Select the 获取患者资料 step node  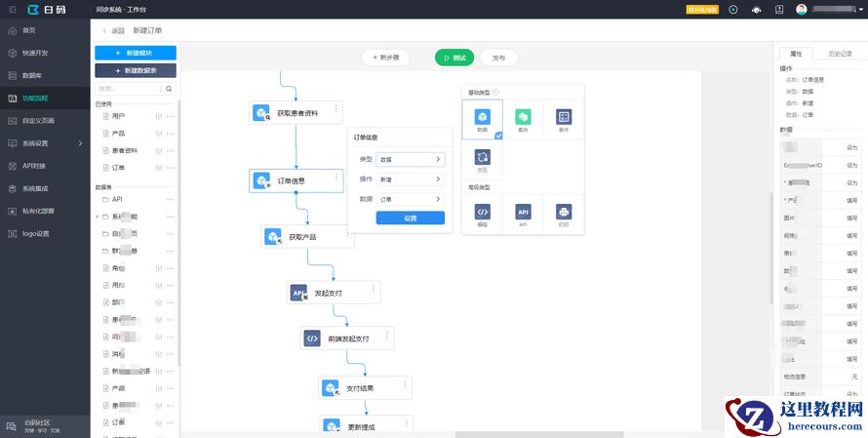296,113
